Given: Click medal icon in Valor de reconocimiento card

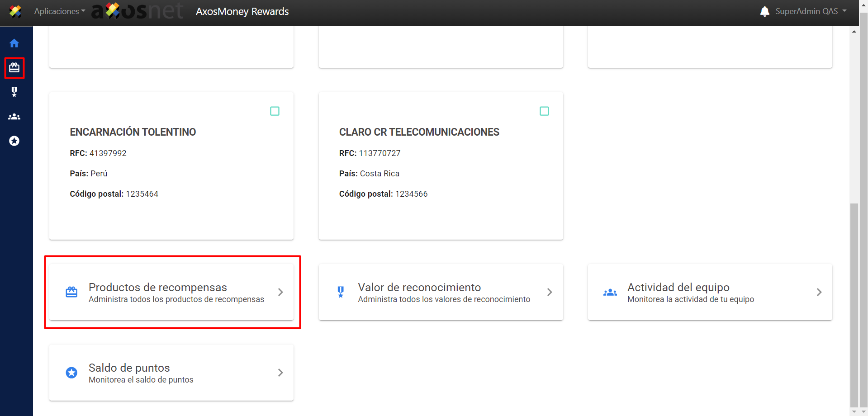Looking at the screenshot, I should 341,292.
